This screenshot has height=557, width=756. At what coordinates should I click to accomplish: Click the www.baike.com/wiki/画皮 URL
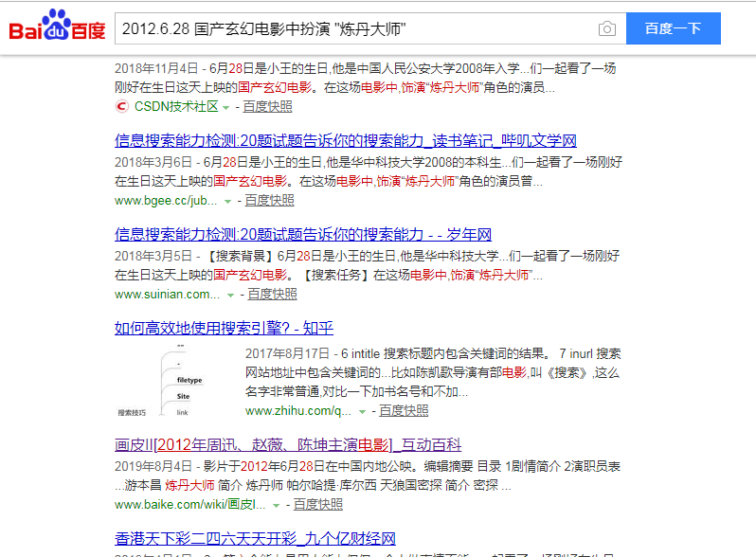(x=190, y=504)
